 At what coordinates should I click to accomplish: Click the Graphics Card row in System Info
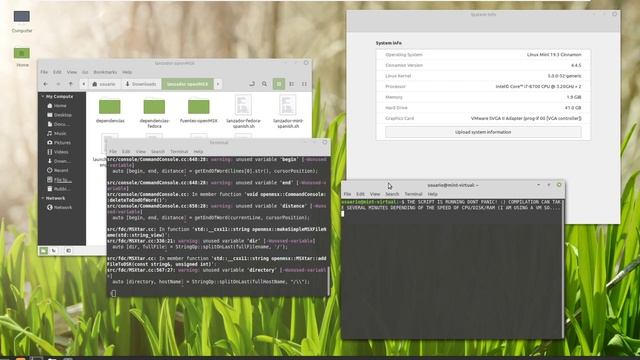click(483, 118)
